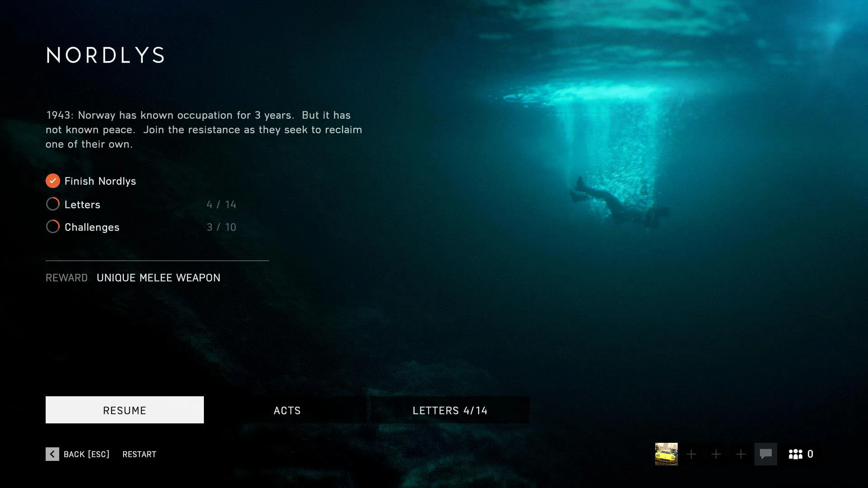
Task: Open the Acts menu
Action: tap(287, 410)
